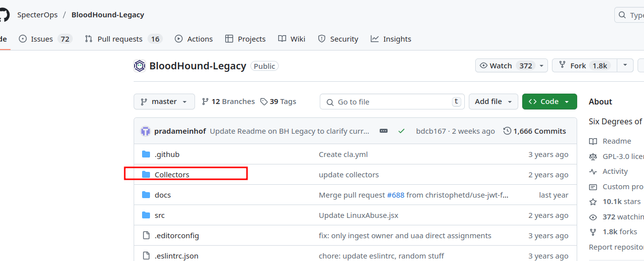Open pull request #688 link
The height and width of the screenshot is (261, 644).
pyautogui.click(x=396, y=195)
